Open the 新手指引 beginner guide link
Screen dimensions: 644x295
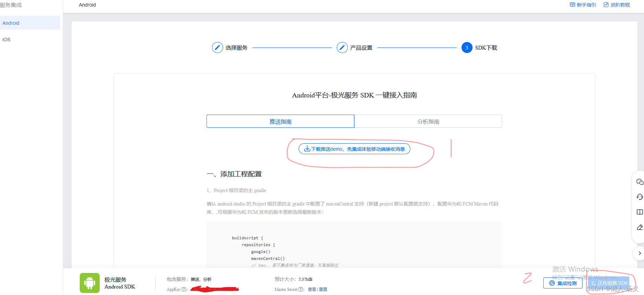pyautogui.click(x=583, y=5)
